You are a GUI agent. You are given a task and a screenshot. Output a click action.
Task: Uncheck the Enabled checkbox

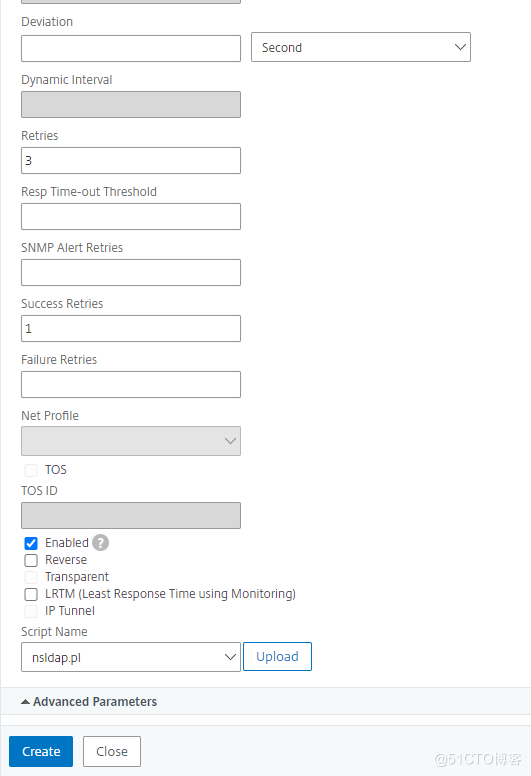coord(31,543)
